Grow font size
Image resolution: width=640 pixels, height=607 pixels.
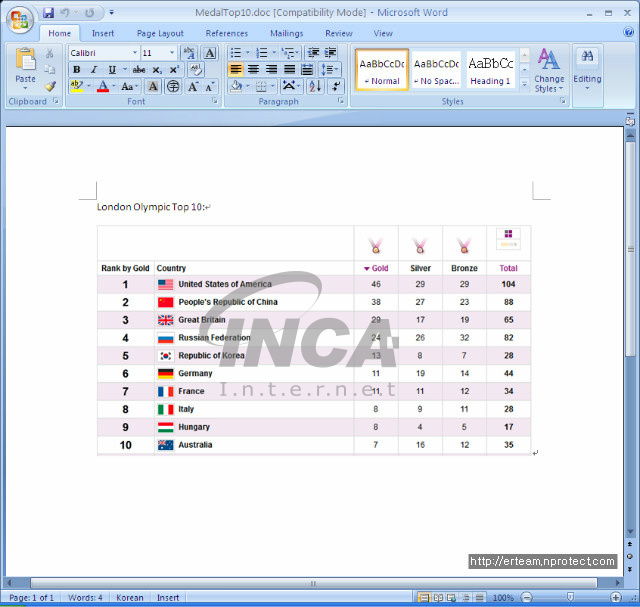[x=193, y=87]
